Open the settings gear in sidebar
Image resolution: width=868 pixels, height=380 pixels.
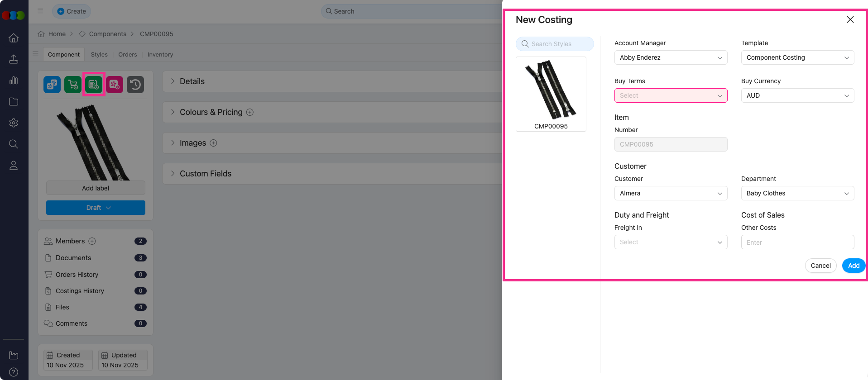(14, 123)
